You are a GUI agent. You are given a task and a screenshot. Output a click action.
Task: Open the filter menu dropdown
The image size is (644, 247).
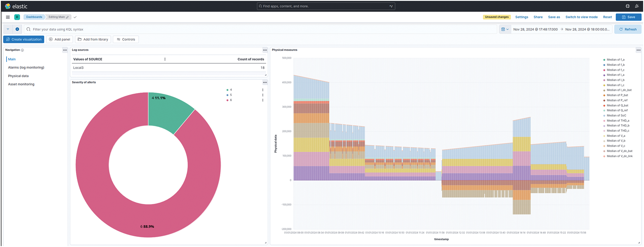(8, 29)
